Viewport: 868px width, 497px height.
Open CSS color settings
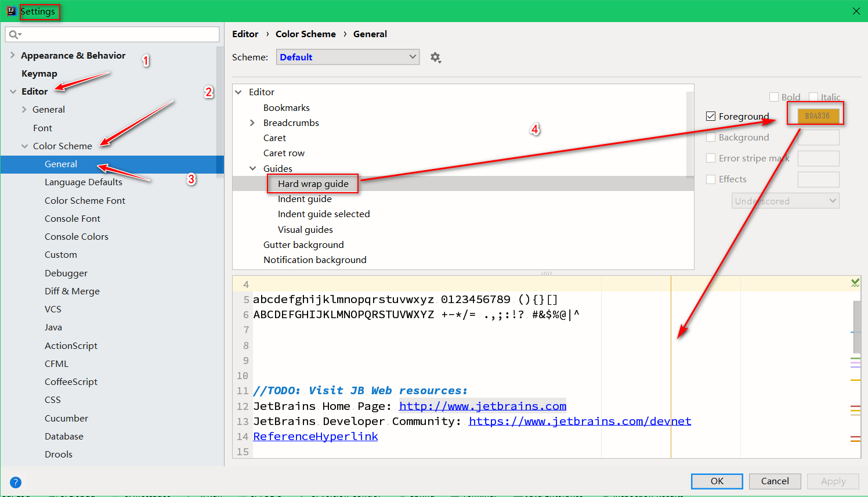pyautogui.click(x=53, y=399)
